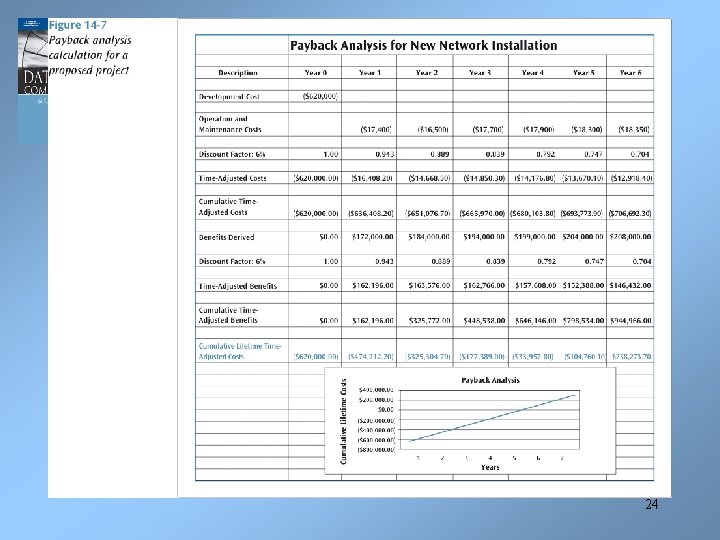Click the 'Cumulative Lifetime Costs' vertical axis title

(343, 422)
